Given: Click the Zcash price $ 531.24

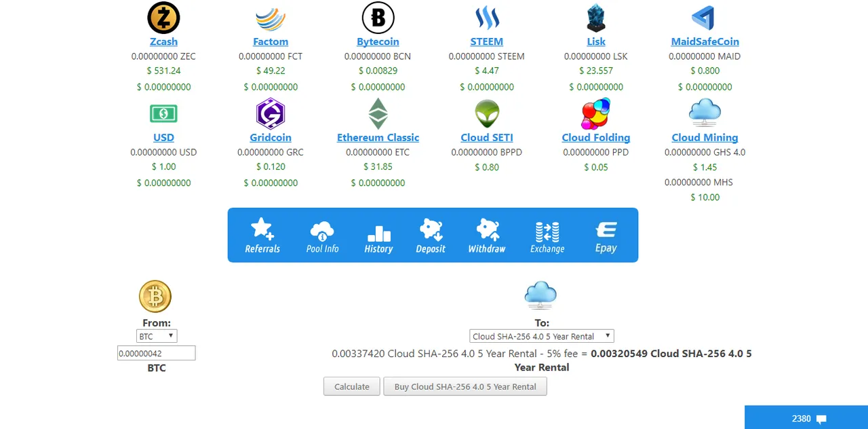Looking at the screenshot, I should pos(163,71).
